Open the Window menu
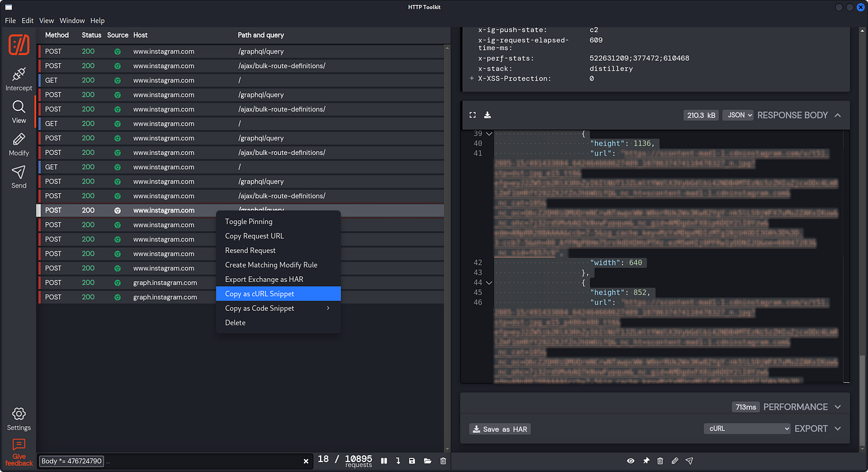 [72, 20]
